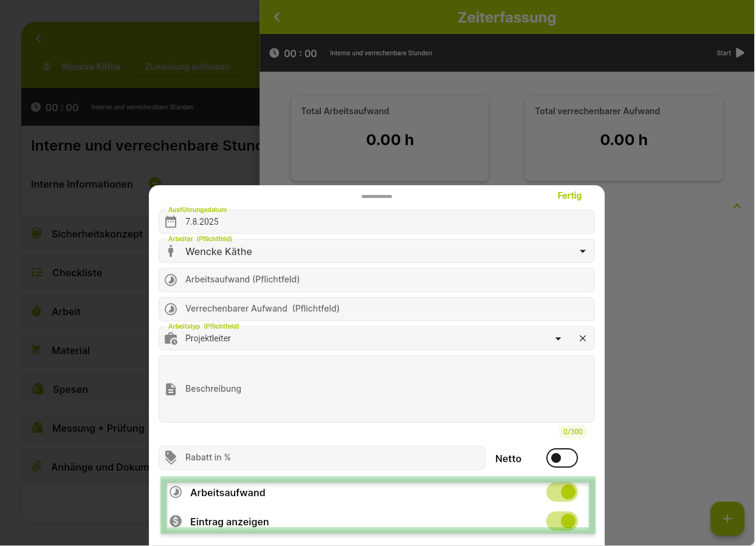Click the document icon next to Beschreibung
This screenshot has height=546, width=756.
coord(171,389)
